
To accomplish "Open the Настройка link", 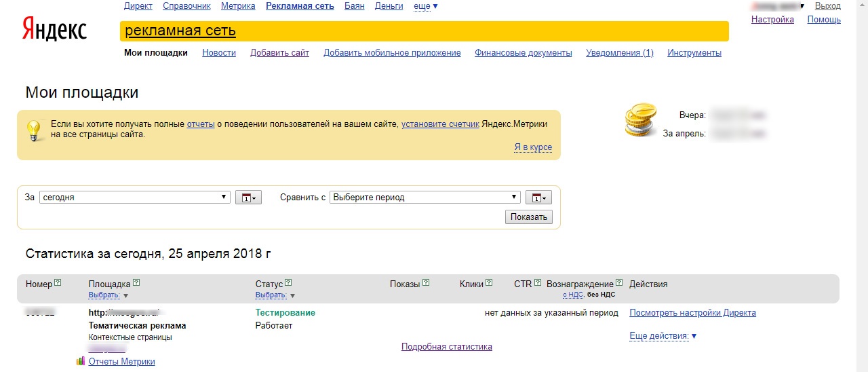I will 772,20.
